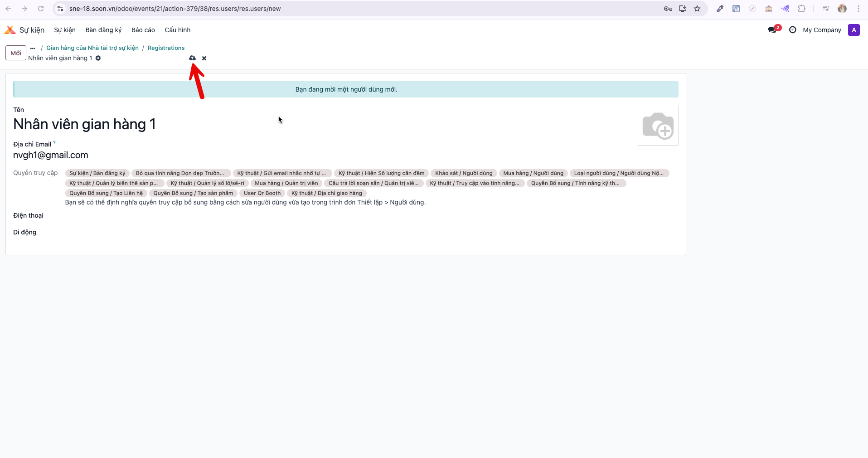Open the Bàn đăng ký menu
868x458 pixels.
(103, 30)
